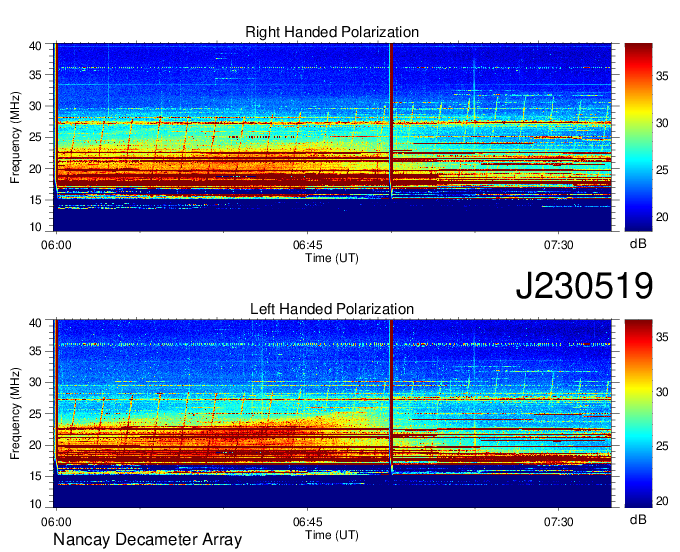Click the 25 dB tick on Right Handed color bar
Screen dimensions: 680x552
pyautogui.click(x=662, y=170)
